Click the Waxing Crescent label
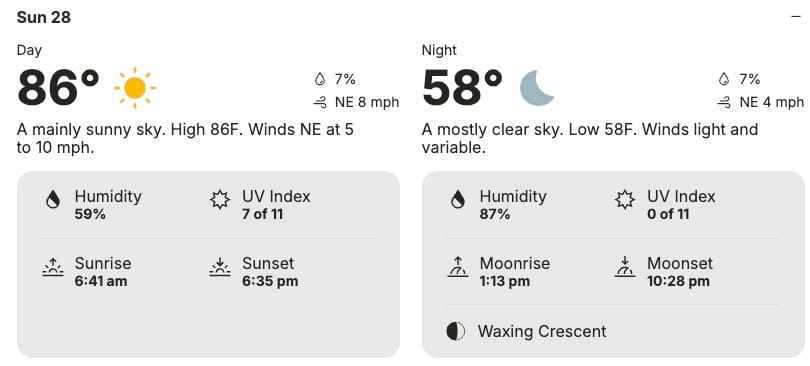This screenshot has height=366, width=810. point(542,331)
